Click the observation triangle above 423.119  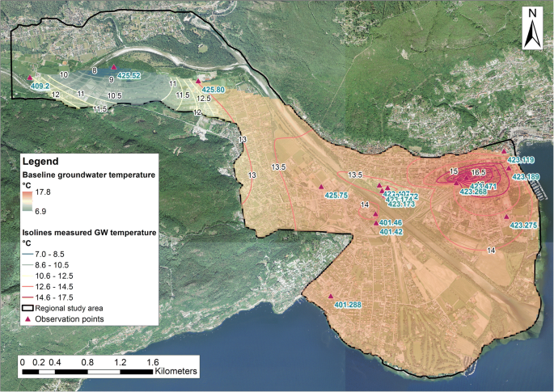coord(504,151)
